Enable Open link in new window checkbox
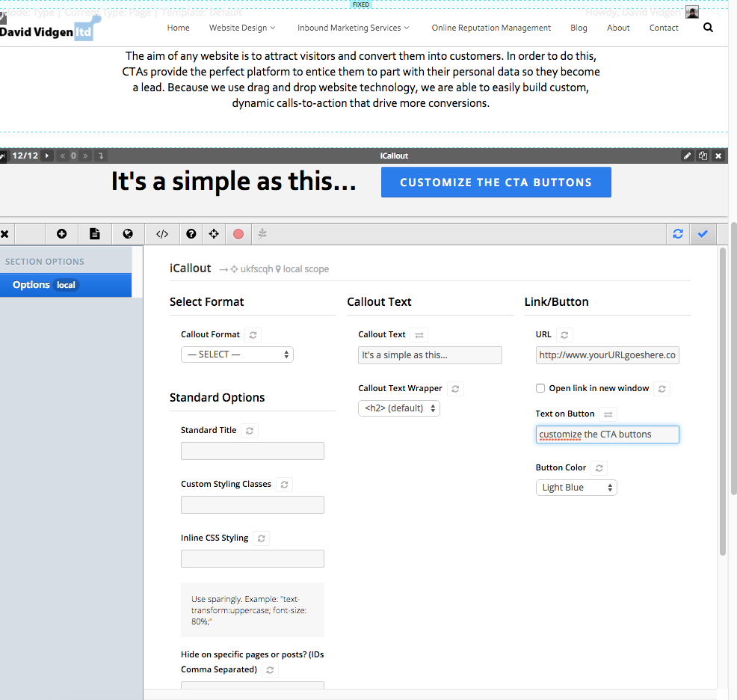The width and height of the screenshot is (737, 700). pyautogui.click(x=540, y=389)
